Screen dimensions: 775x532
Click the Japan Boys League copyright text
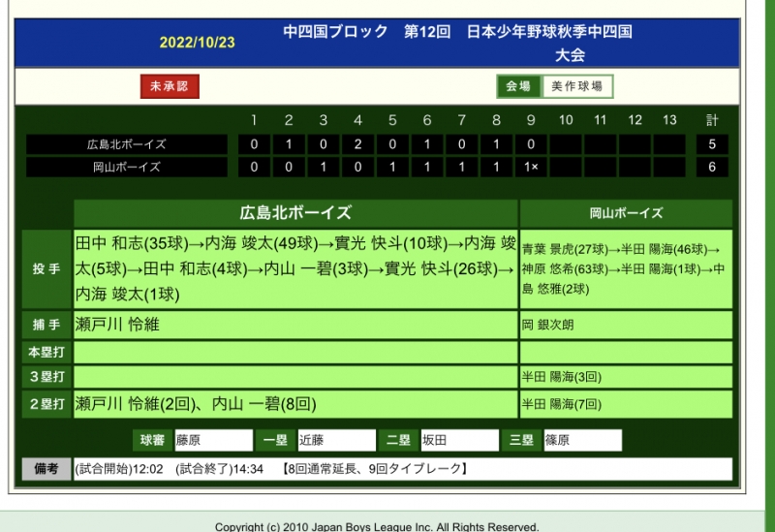[x=377, y=526]
